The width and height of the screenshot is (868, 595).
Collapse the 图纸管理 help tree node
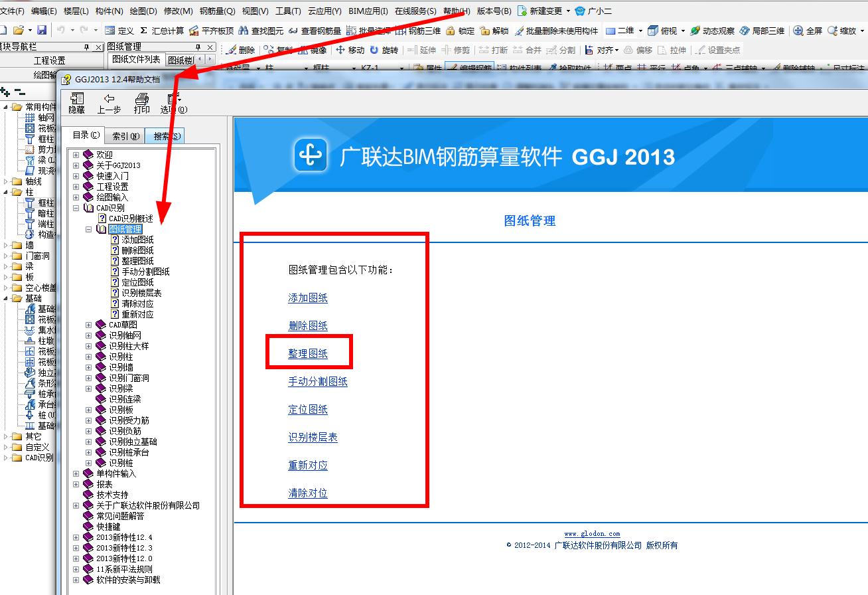[x=88, y=229]
